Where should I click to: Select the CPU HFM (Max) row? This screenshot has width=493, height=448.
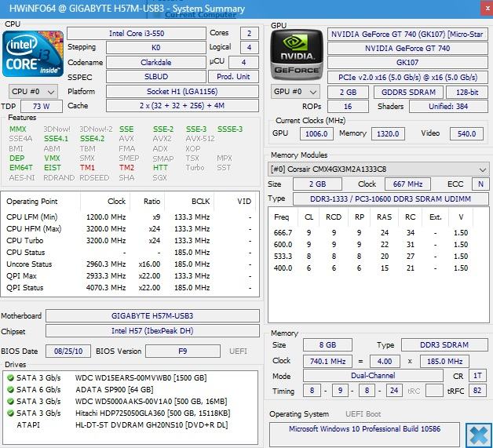click(130, 229)
